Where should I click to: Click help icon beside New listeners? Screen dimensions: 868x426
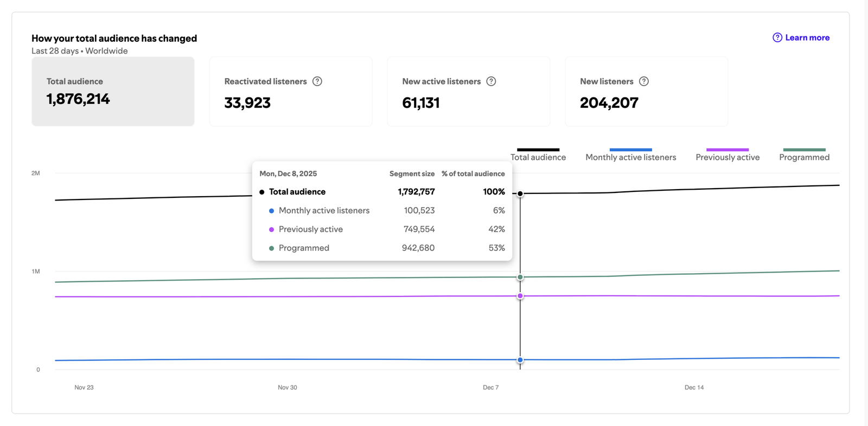(644, 81)
